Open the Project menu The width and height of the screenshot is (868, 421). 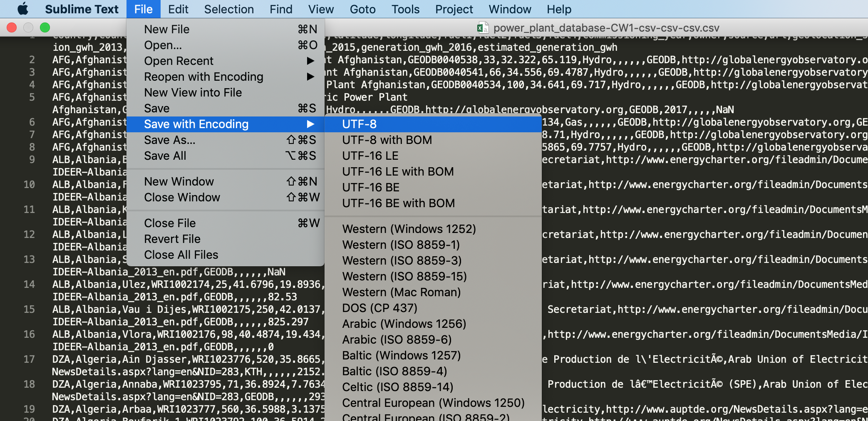(x=454, y=9)
